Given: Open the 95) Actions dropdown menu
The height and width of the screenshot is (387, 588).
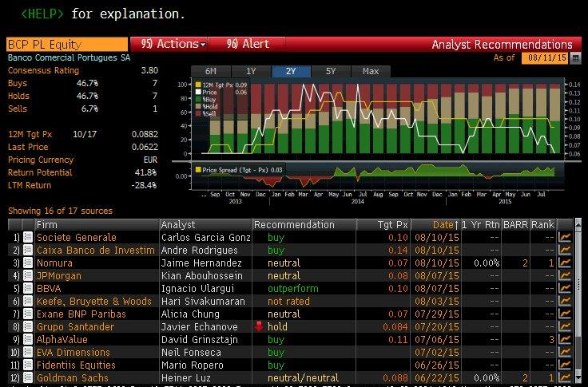Looking at the screenshot, I should [169, 44].
